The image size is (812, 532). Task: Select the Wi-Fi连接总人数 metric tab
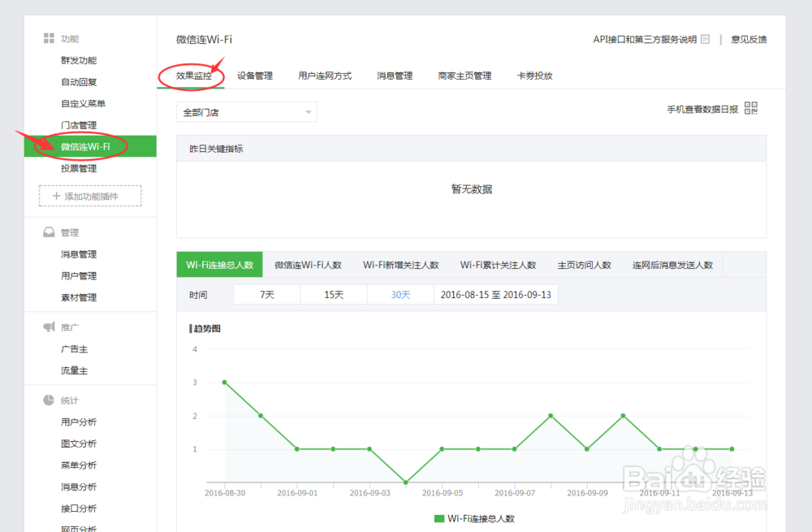click(219, 265)
